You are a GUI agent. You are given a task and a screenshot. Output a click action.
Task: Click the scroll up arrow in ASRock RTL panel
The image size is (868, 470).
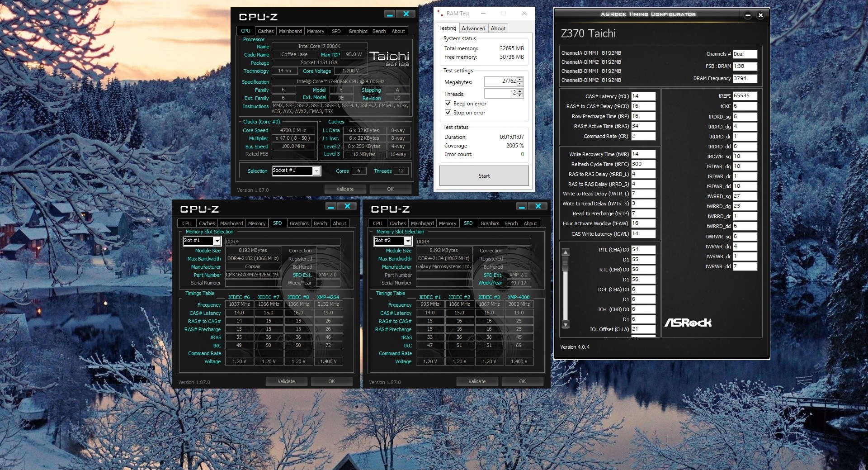point(565,252)
